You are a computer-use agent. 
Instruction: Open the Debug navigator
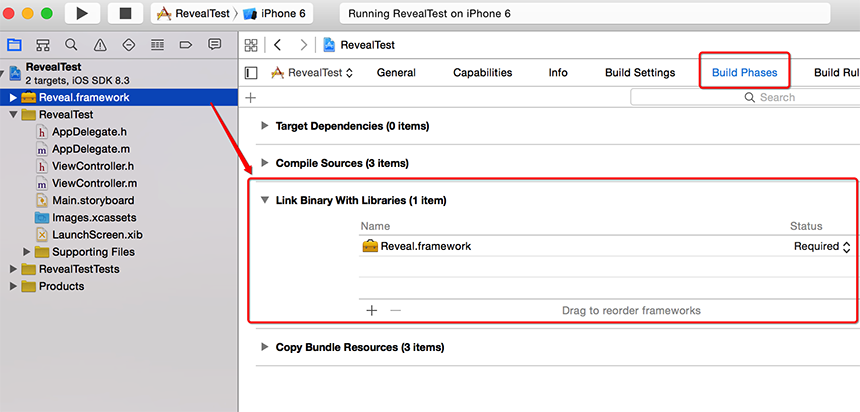[x=157, y=44]
